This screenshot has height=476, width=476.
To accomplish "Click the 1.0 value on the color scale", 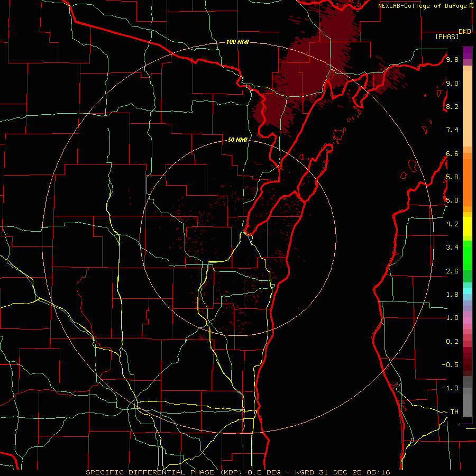I will pyautogui.click(x=452, y=318).
